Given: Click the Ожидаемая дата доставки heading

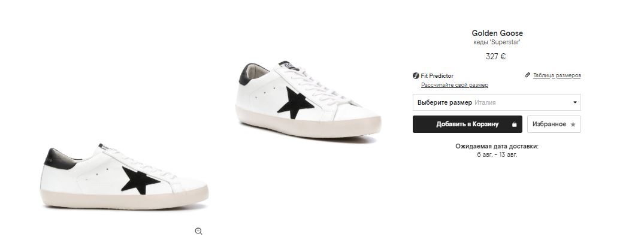Looking at the screenshot, I should [497, 146].
